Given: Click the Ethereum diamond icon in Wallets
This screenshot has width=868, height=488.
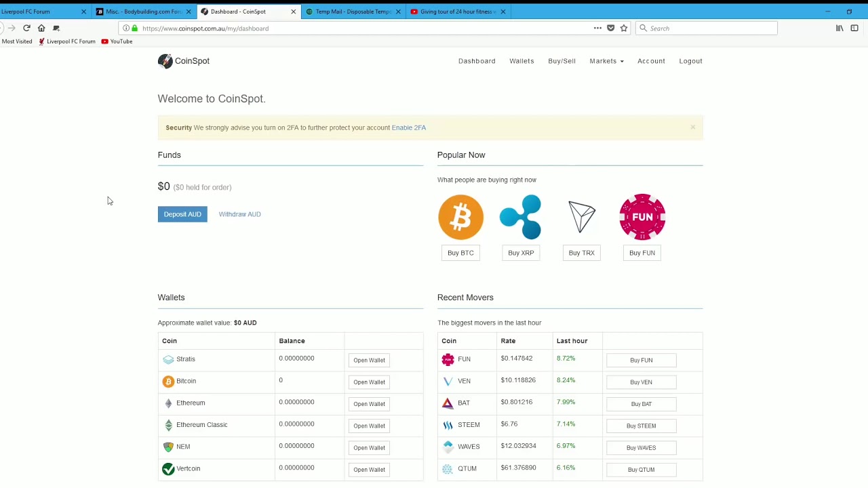Looking at the screenshot, I should pos(168,403).
